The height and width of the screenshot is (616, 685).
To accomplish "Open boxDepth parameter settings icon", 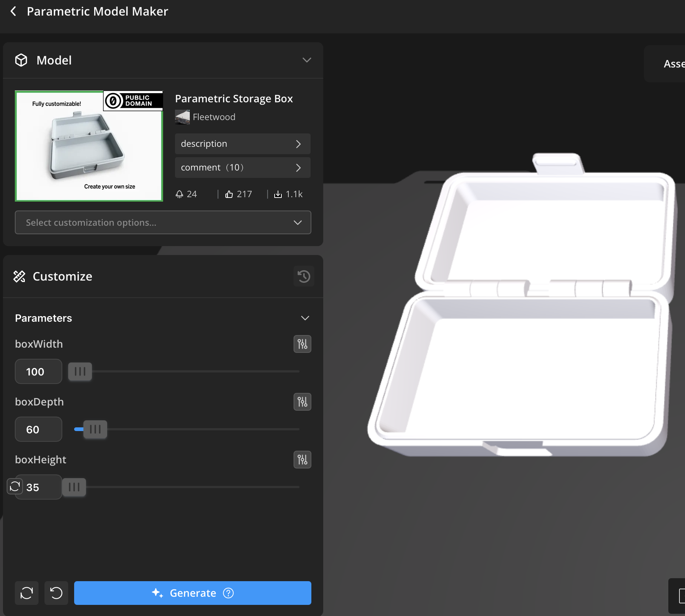I will coord(302,402).
